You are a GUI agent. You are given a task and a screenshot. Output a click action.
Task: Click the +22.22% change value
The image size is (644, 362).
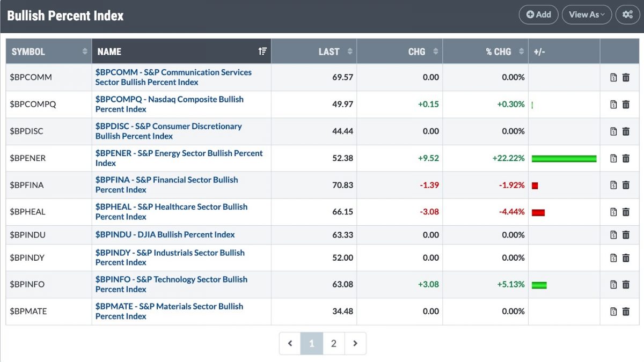click(509, 158)
